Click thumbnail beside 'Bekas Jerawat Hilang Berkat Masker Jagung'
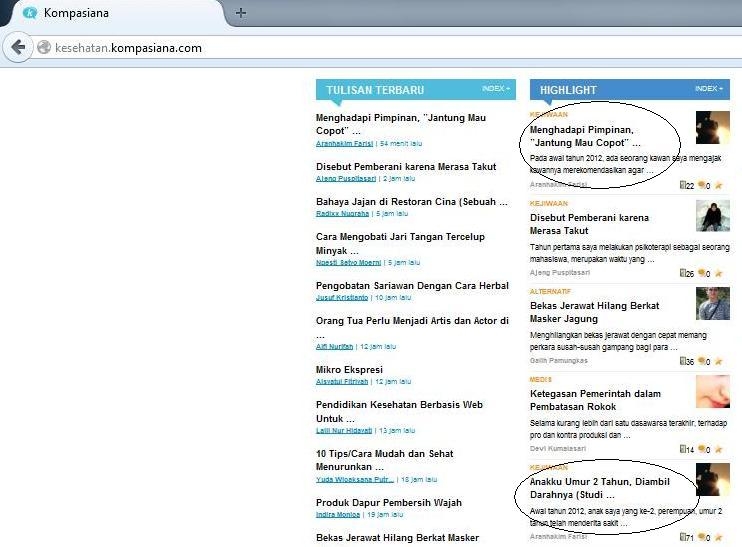This screenshot has height=547, width=742. pyautogui.click(x=713, y=303)
